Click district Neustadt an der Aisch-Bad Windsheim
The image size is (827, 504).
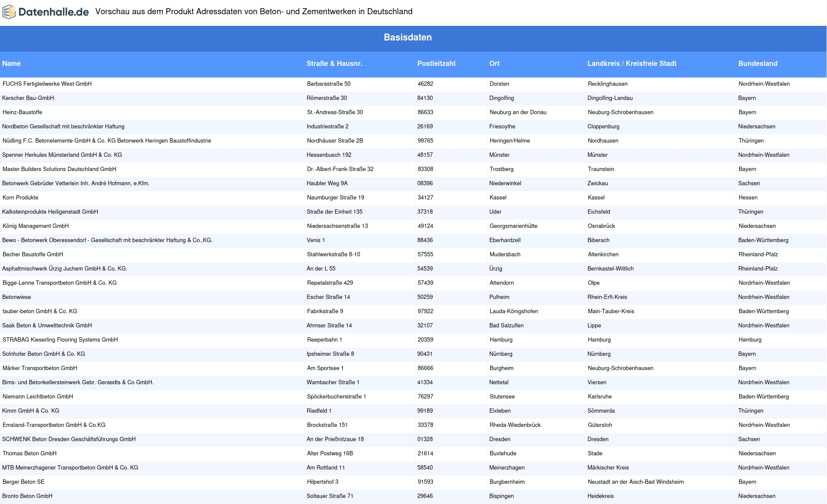tap(636, 482)
